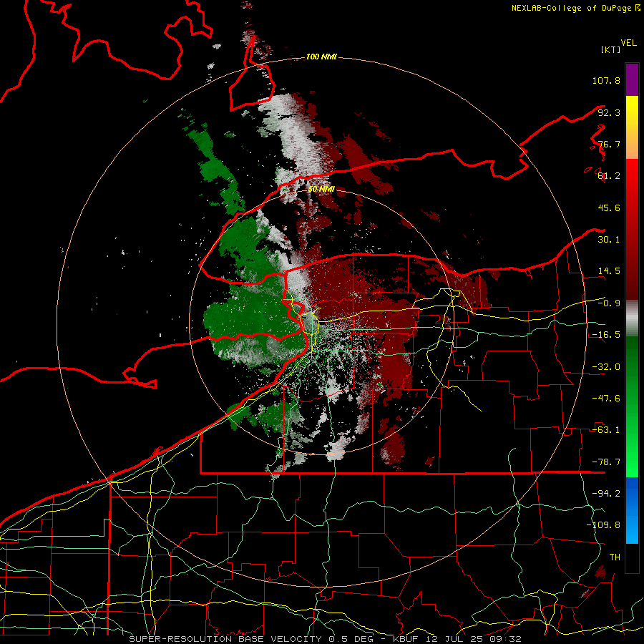Click the 50 NMI range ring label

click(x=321, y=190)
